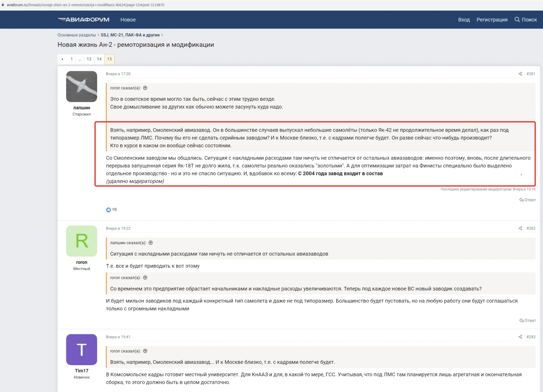Viewport: 543px width, 392px height.
Task: Click share icon on post #282
Action: tap(520, 228)
